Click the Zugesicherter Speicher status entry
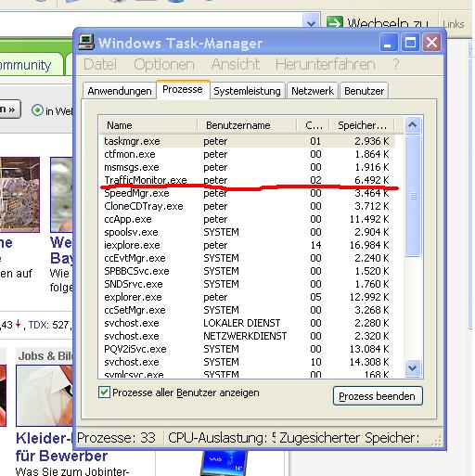The width and height of the screenshot is (475, 476). 350,438
